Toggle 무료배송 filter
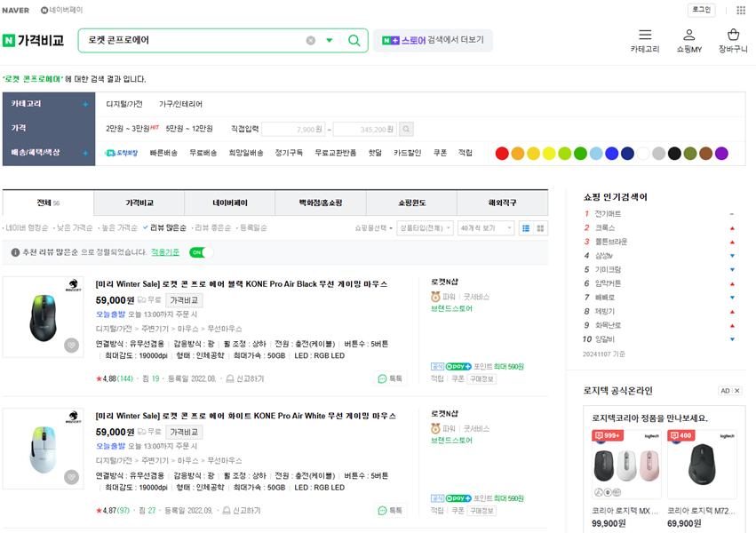This screenshot has height=533, width=756. click(203, 153)
